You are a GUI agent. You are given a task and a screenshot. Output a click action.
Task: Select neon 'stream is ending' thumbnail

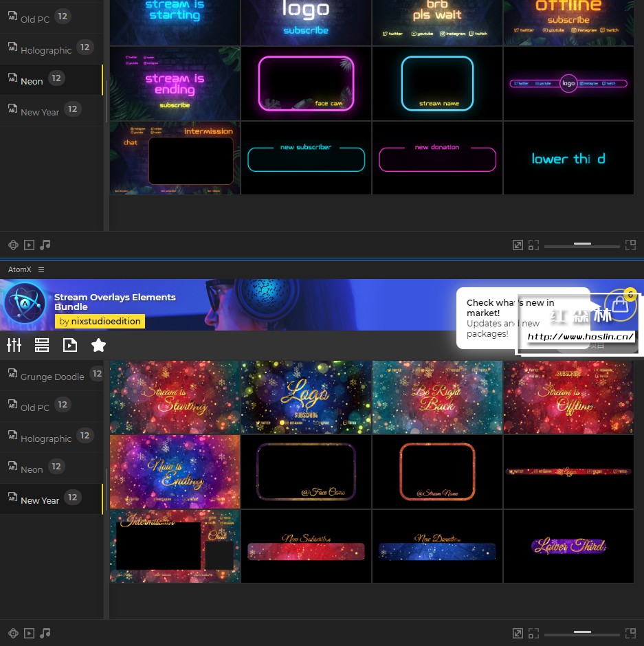tap(175, 83)
